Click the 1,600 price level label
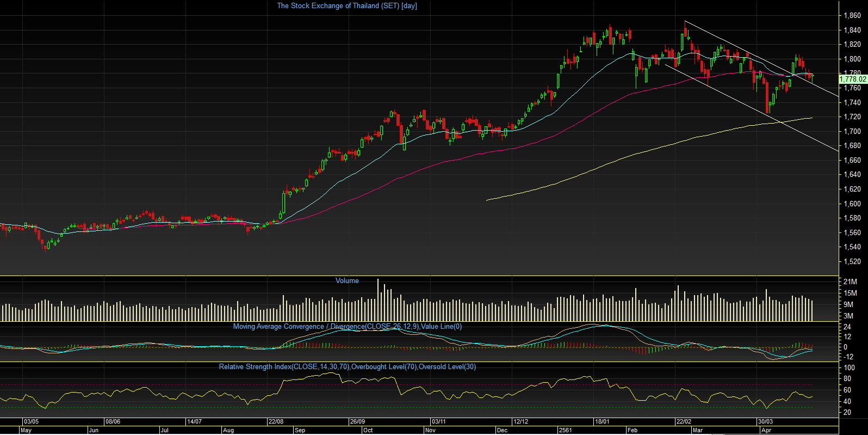868x435 pixels. (852, 204)
